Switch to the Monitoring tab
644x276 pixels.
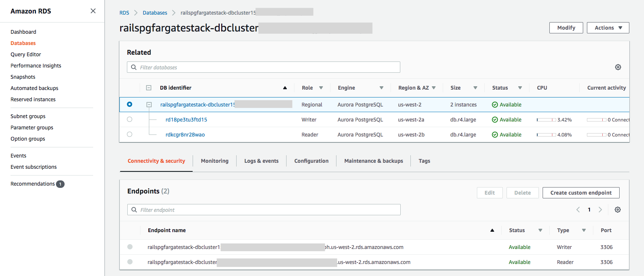point(215,161)
